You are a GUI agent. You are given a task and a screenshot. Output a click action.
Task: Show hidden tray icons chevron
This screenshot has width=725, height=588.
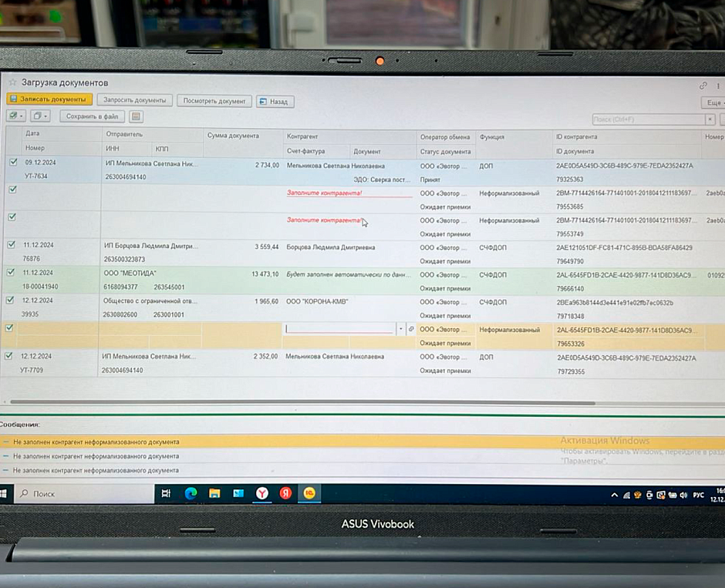coord(615,496)
